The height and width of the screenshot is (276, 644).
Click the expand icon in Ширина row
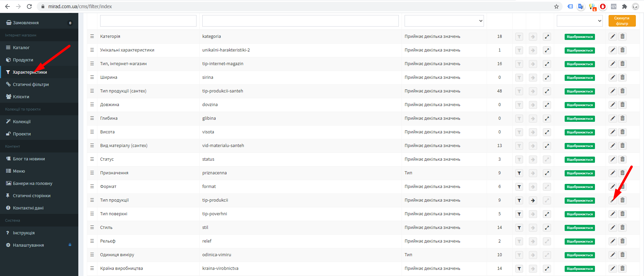point(547,77)
